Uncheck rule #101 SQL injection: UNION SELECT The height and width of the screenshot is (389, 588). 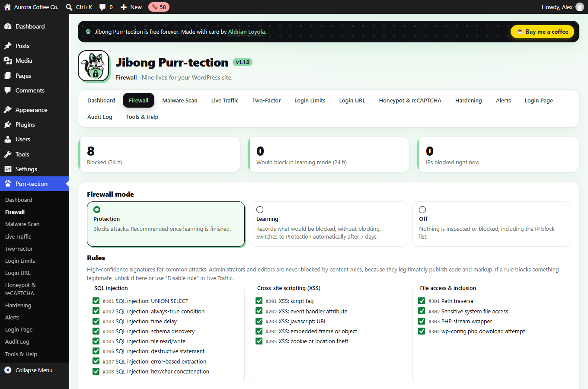96,301
